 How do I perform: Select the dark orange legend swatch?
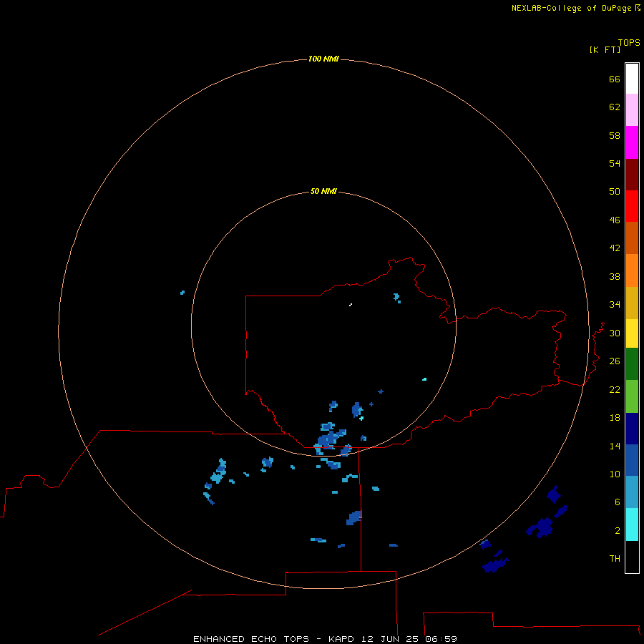point(632,238)
